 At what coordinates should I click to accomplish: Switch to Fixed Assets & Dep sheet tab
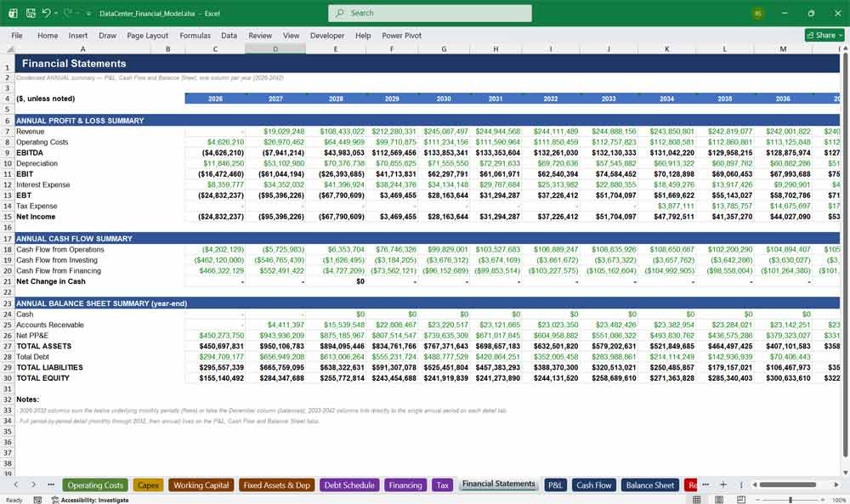pyautogui.click(x=276, y=485)
